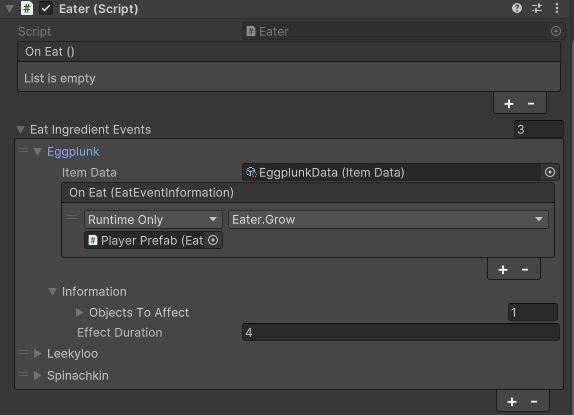Open the Eater.Grow function dropdown
This screenshot has width=574, height=415.
[388, 220]
